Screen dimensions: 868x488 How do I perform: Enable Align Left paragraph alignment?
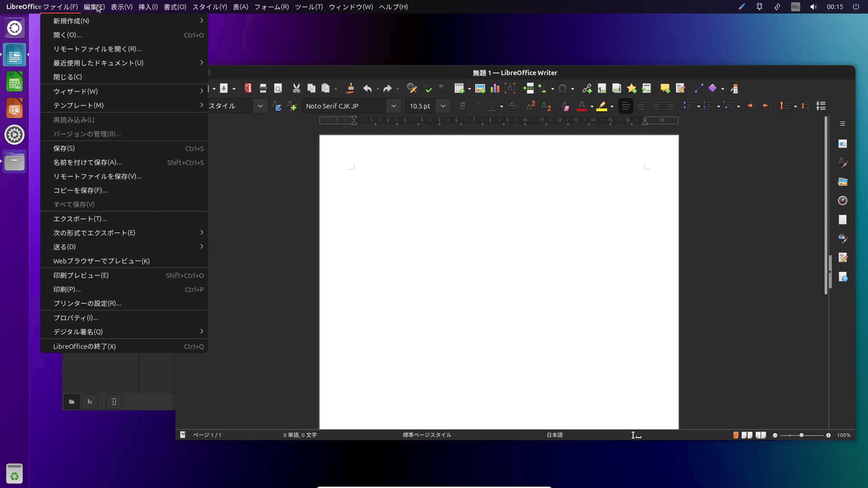coord(626,106)
